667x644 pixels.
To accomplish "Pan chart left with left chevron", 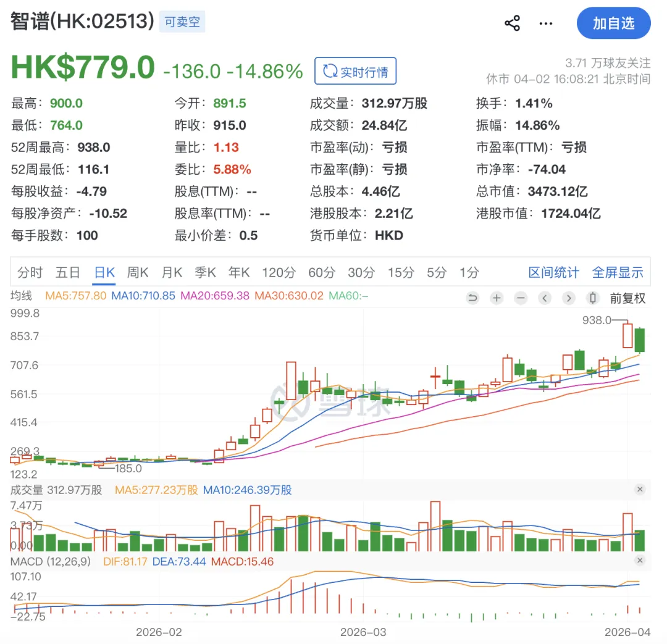I will pyautogui.click(x=545, y=298).
